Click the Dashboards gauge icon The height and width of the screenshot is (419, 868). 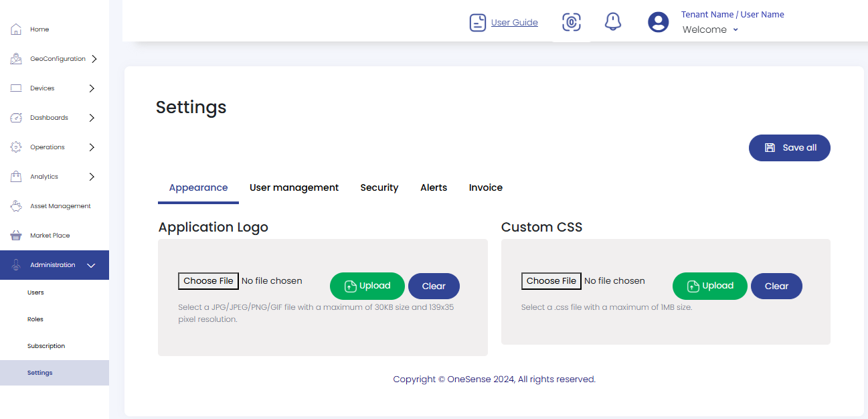pyautogui.click(x=17, y=118)
